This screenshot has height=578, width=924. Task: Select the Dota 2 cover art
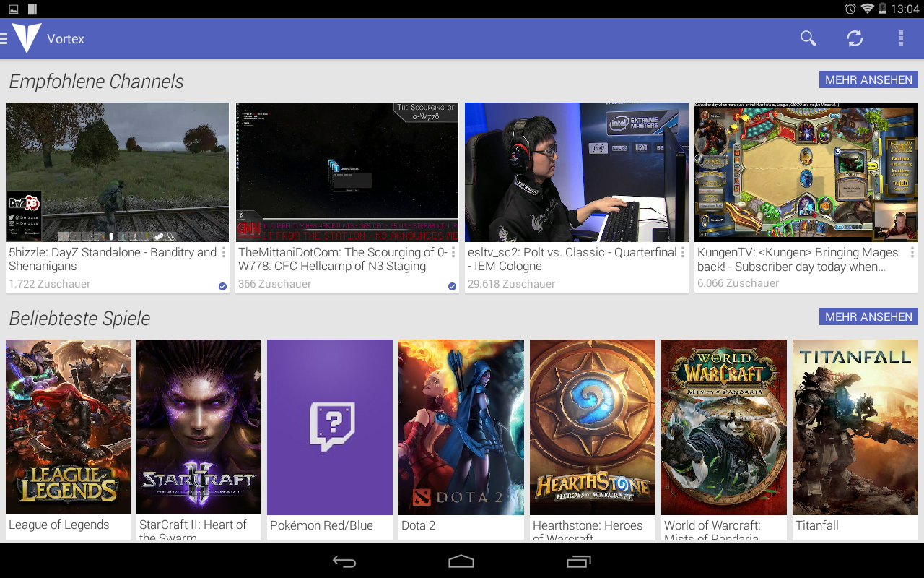tap(461, 427)
